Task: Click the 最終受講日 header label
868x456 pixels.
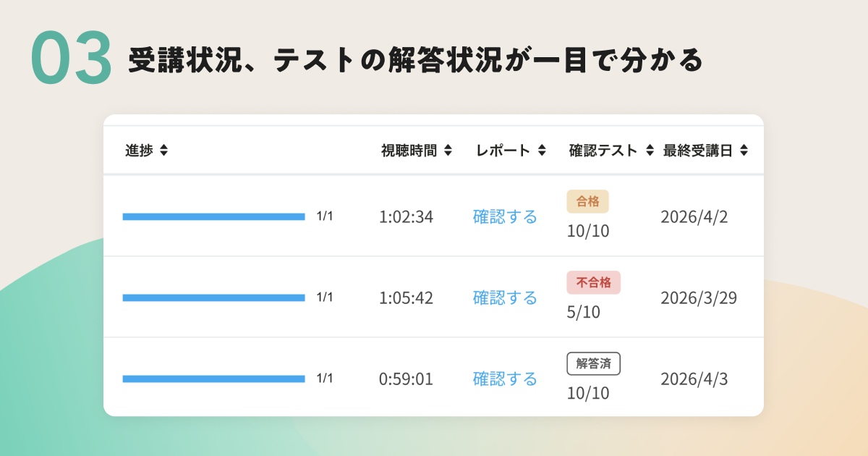Action: tap(697, 151)
